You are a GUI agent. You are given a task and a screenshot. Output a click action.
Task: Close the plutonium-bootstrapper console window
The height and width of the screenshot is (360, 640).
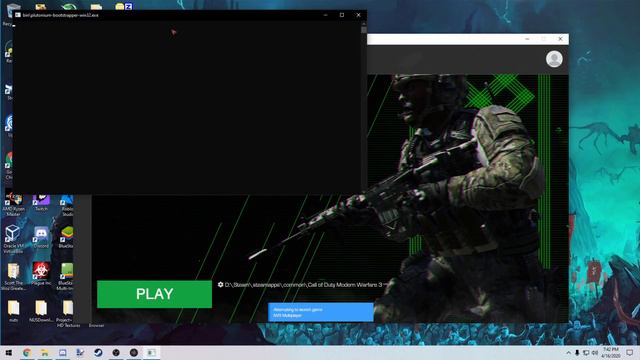358,15
